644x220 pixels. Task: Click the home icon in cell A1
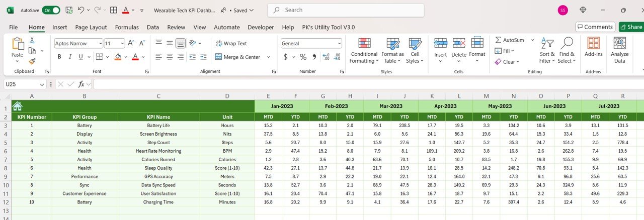(18, 106)
